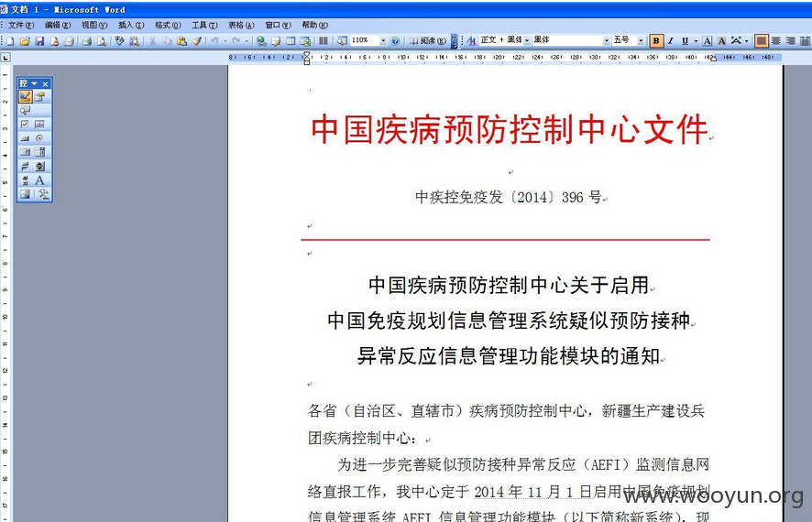This screenshot has height=522, width=812.
Task: Open the style dropdown 正文 + 黑体
Action: (x=527, y=41)
